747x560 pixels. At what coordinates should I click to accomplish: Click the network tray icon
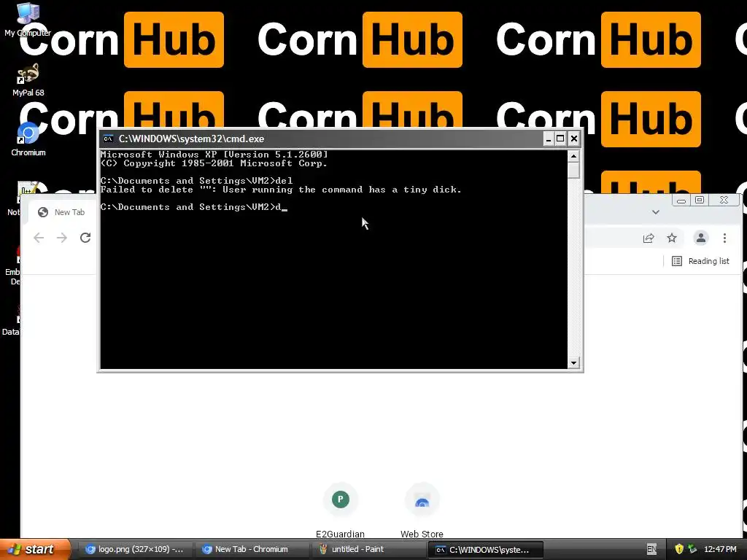[x=692, y=550]
